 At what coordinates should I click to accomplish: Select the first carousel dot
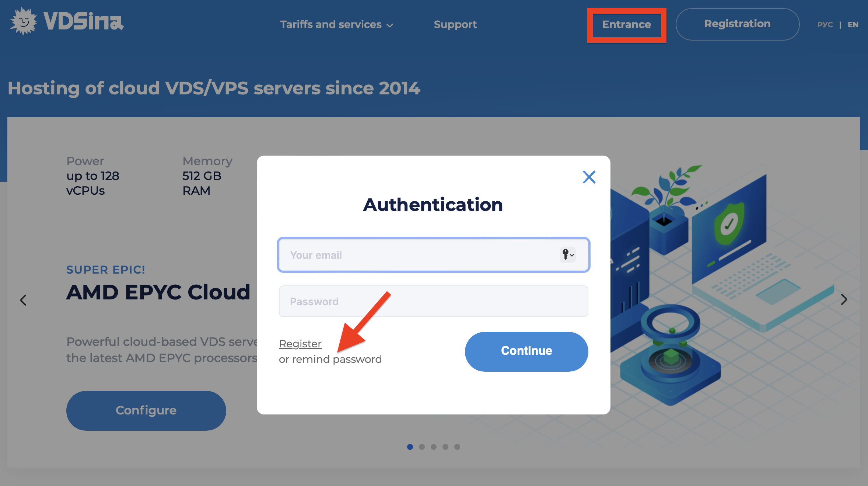(410, 447)
